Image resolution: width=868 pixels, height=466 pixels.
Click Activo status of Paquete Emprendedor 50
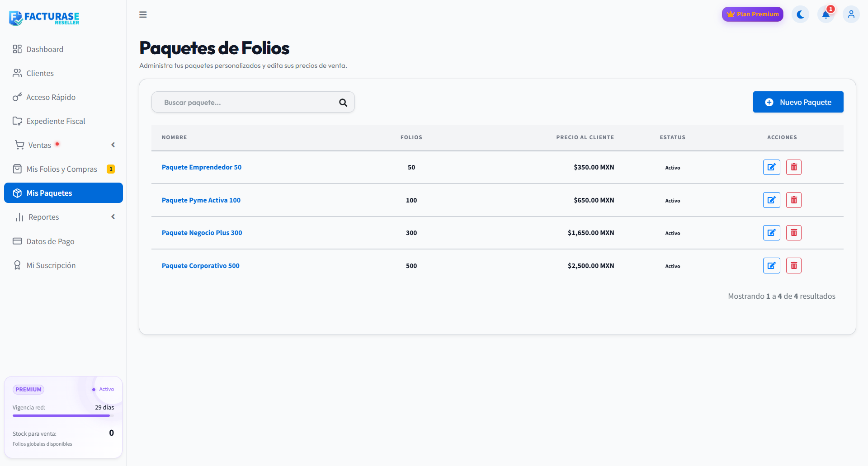point(673,168)
